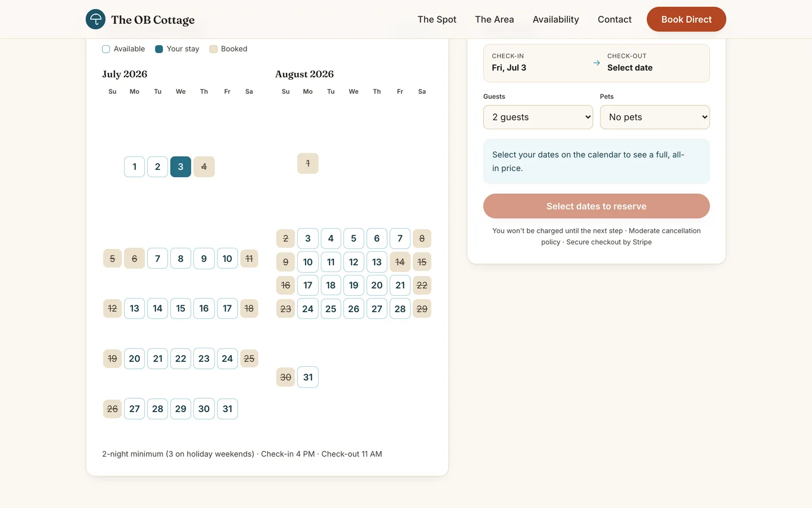812x508 pixels.
Task: Open the Pets dropdown showing No pets
Action: [655, 117]
